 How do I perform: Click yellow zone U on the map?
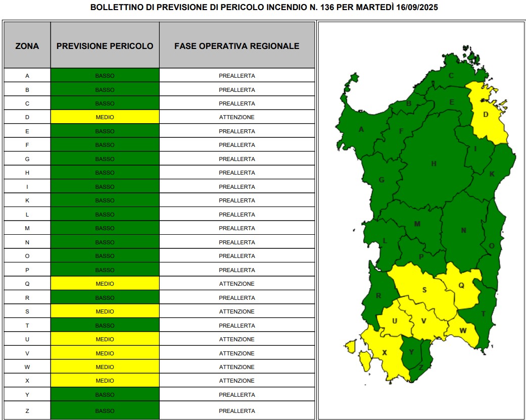pos(395,321)
